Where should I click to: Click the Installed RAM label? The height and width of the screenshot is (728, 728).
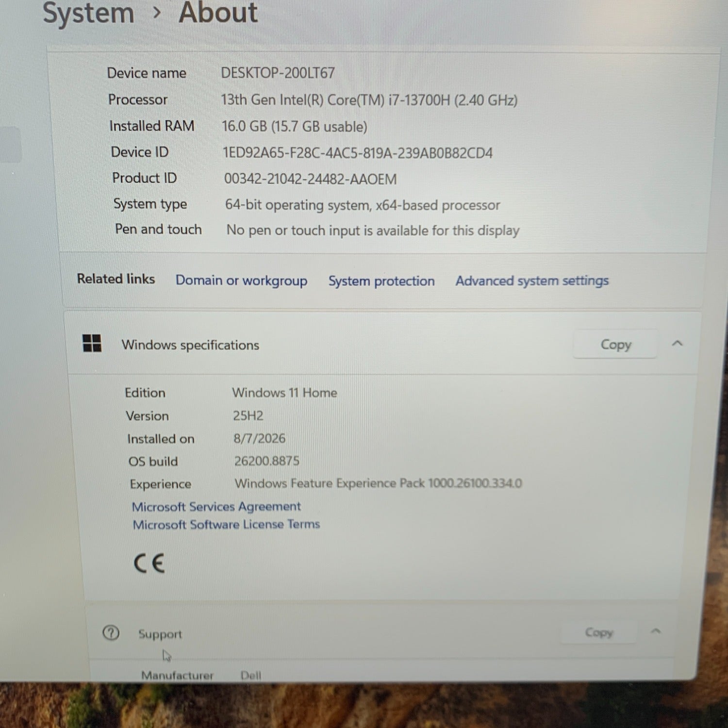pos(152,126)
